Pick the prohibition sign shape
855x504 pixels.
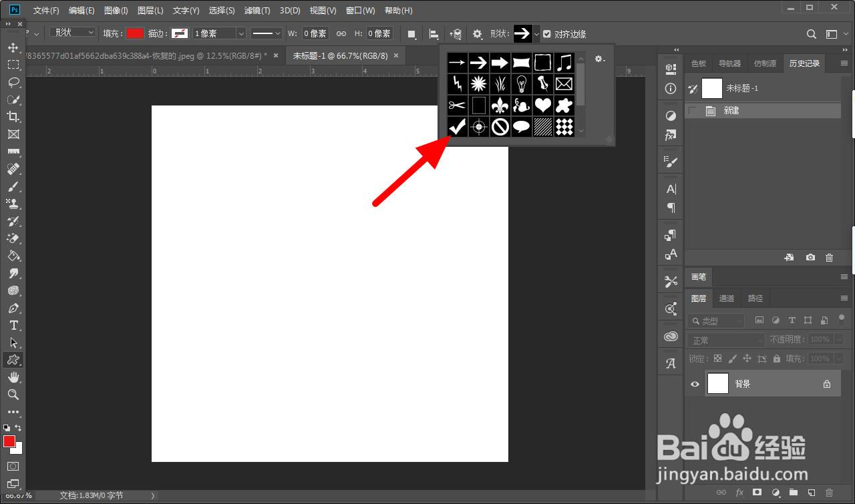click(x=500, y=126)
